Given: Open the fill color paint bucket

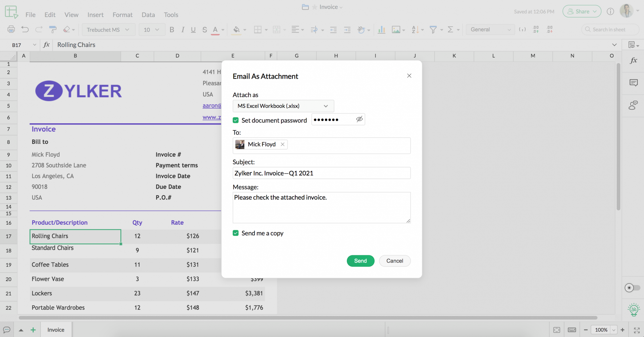Looking at the screenshot, I should 236,30.
